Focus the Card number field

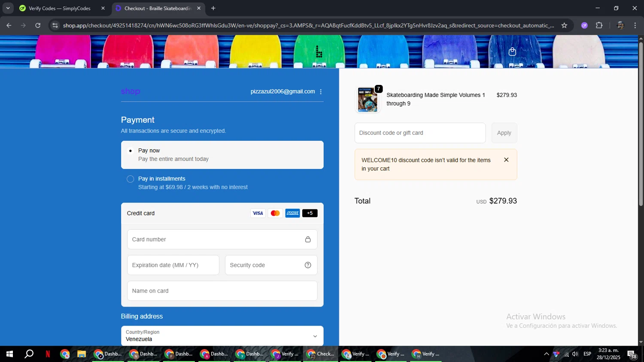pyautogui.click(x=222, y=239)
